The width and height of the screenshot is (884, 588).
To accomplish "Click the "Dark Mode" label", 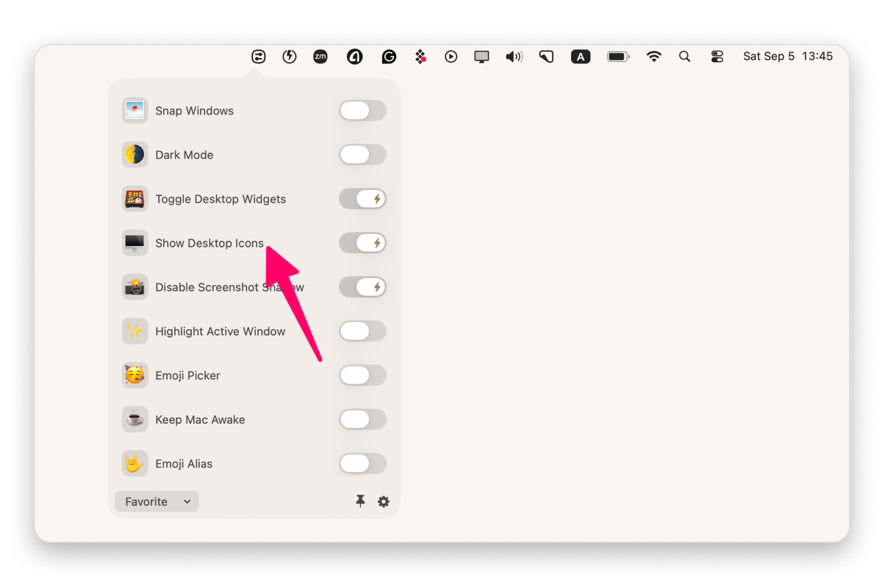I will tap(184, 155).
